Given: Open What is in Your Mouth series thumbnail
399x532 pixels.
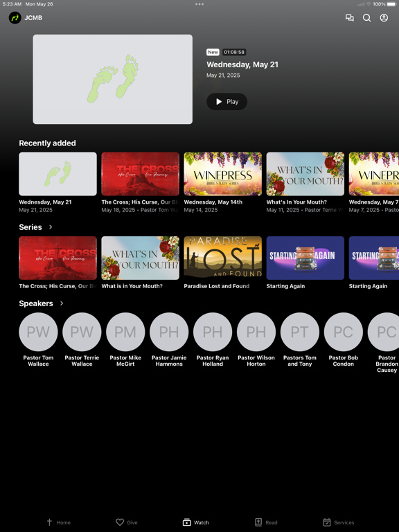Looking at the screenshot, I should click(140, 258).
